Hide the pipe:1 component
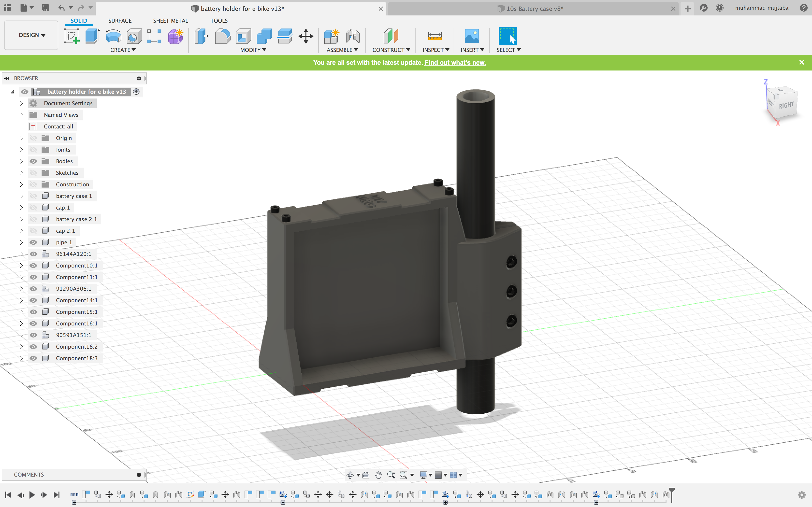This screenshot has height=507, width=812. click(33, 242)
